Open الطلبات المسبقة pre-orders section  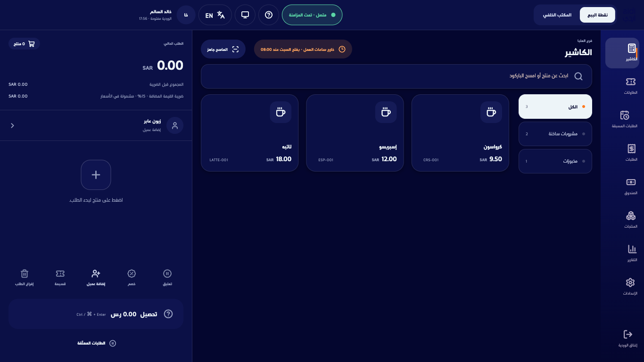625,120
